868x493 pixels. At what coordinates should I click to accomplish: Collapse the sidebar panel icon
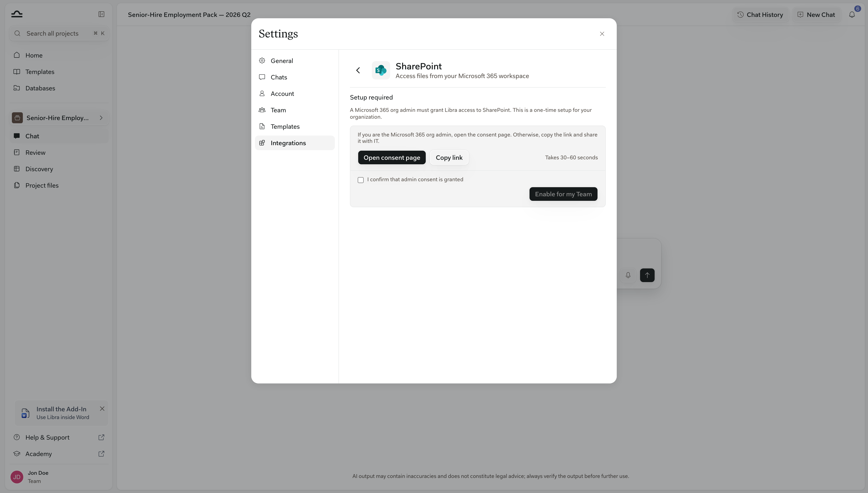pyautogui.click(x=101, y=14)
